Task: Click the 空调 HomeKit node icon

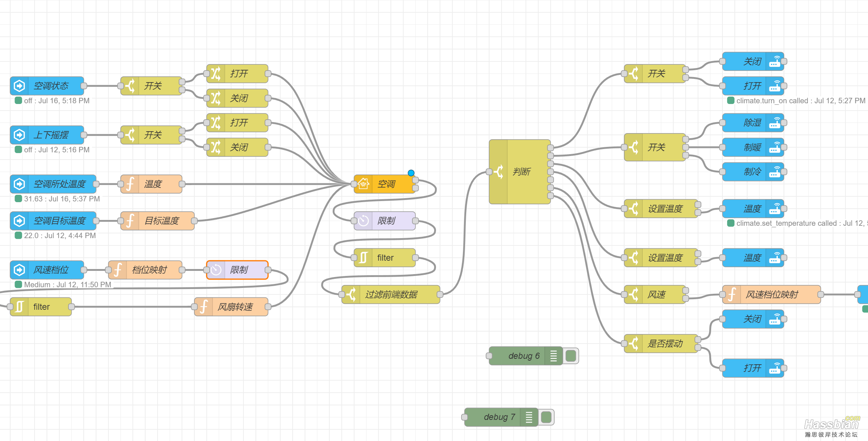Action: 363,184
